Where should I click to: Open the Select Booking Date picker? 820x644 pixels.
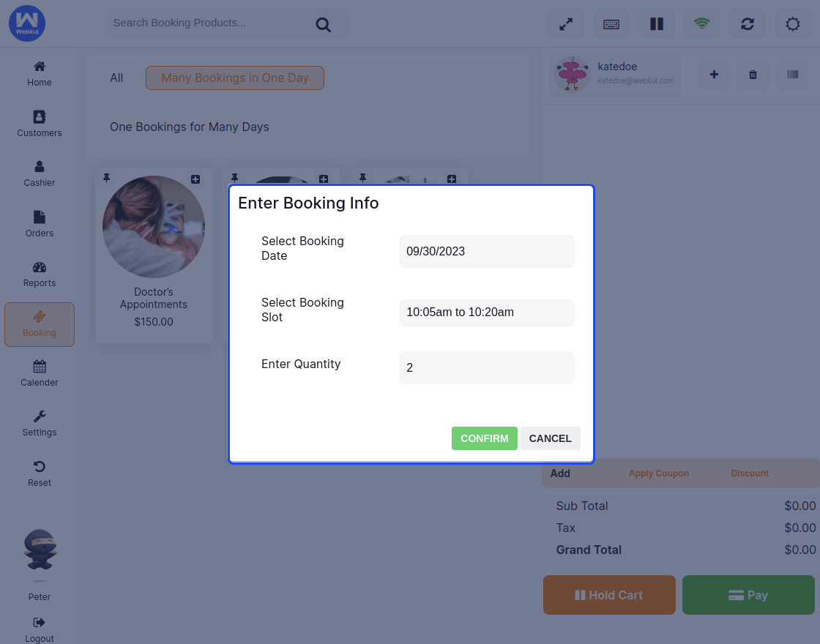pyautogui.click(x=486, y=251)
